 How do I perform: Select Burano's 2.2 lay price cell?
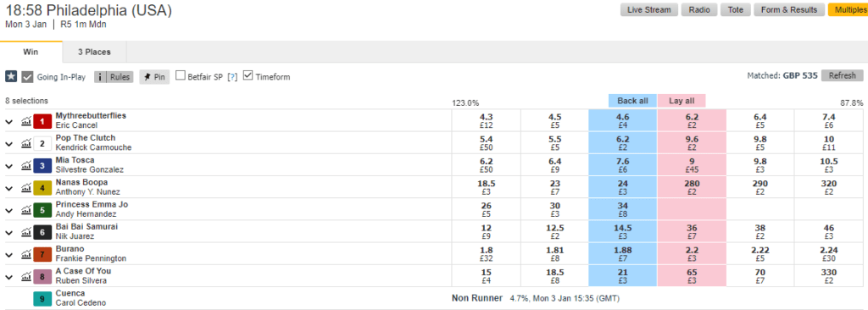tap(692, 253)
